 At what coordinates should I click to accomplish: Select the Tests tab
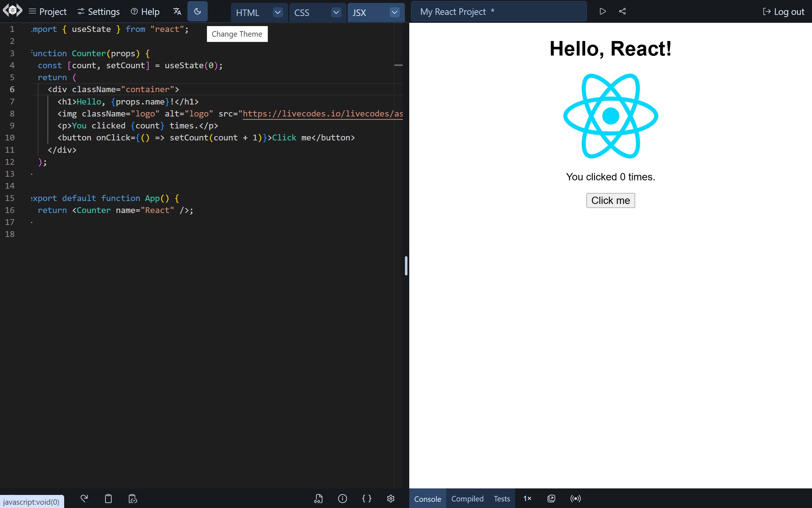point(501,499)
